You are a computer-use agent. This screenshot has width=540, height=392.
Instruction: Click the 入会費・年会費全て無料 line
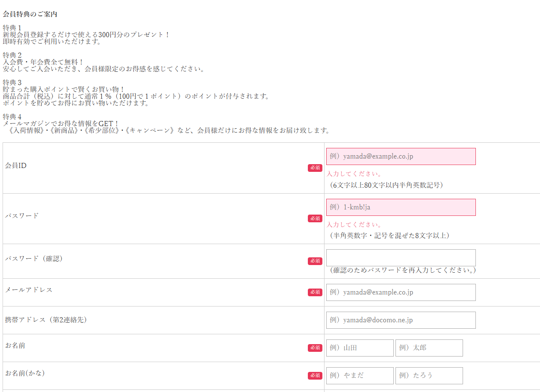(x=44, y=62)
